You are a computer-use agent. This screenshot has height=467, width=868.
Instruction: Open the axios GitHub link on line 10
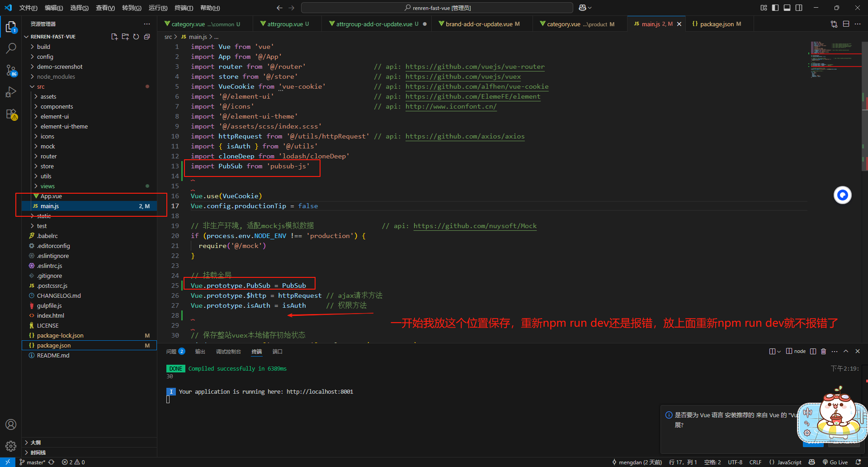coord(465,136)
